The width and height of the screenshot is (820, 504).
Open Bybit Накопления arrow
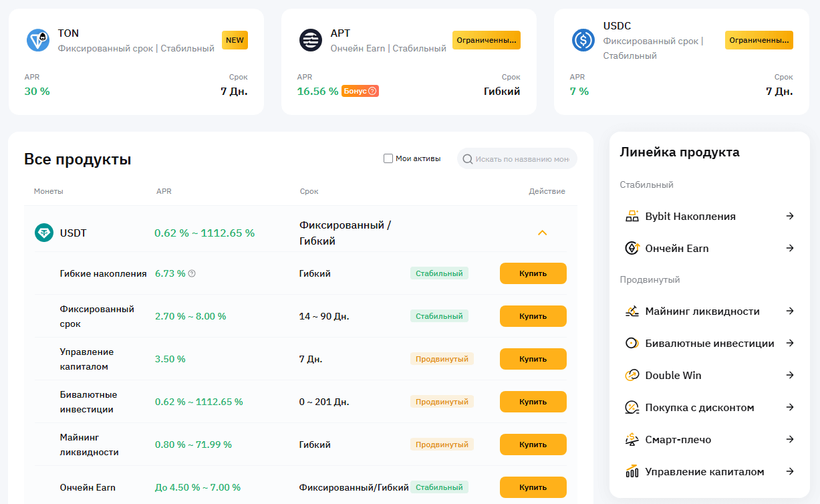[x=790, y=216]
